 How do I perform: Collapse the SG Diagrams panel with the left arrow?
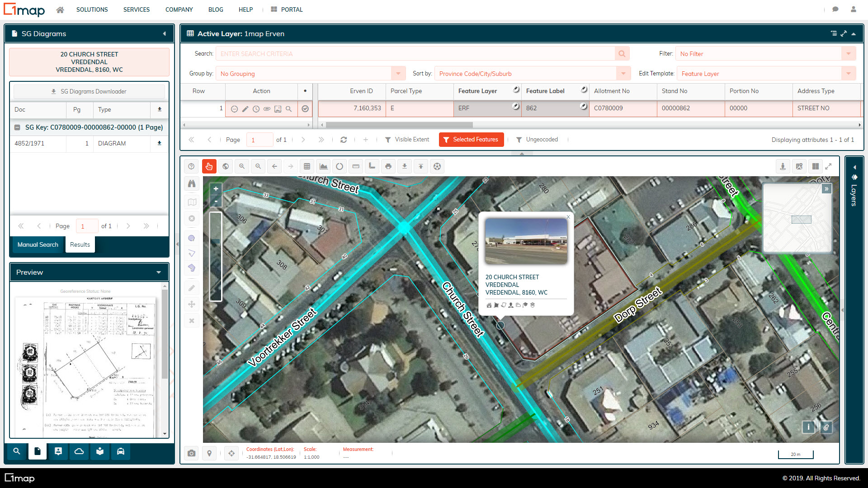(165, 34)
